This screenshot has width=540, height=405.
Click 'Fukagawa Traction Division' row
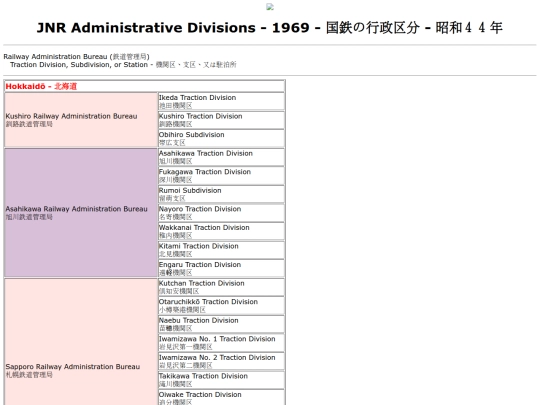coord(221,176)
